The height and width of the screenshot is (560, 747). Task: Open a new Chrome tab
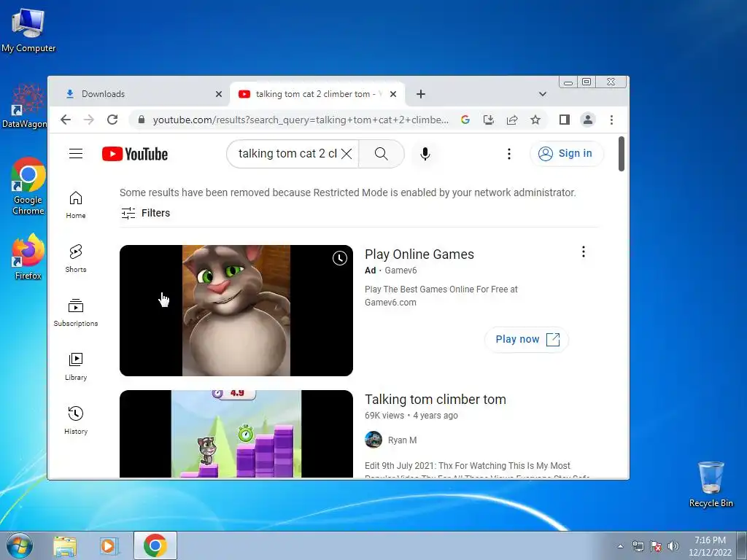tap(421, 94)
